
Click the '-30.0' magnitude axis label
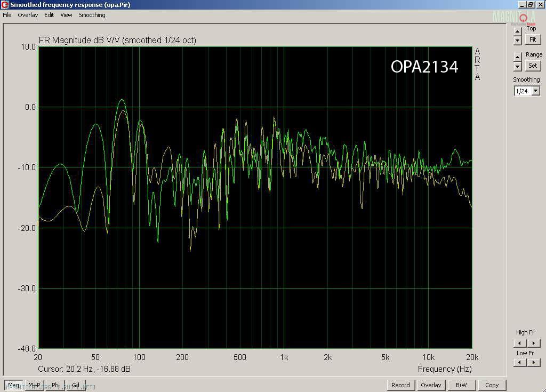27,289
